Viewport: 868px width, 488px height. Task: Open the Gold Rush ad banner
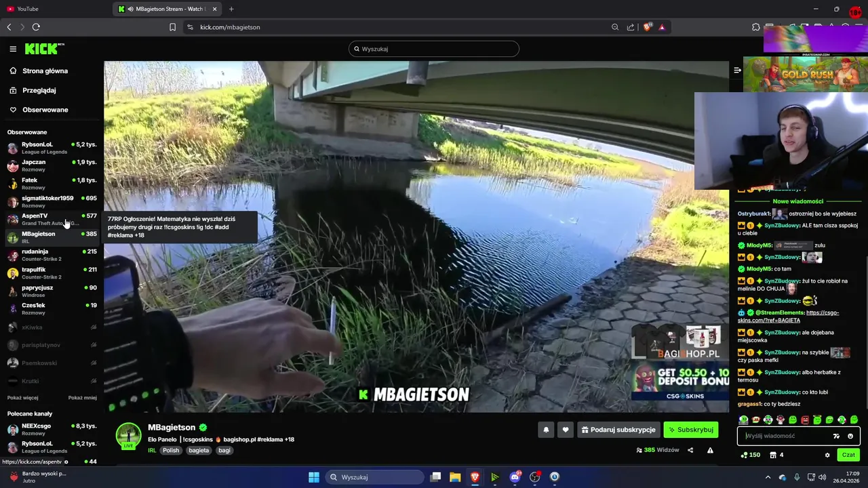[806, 74]
